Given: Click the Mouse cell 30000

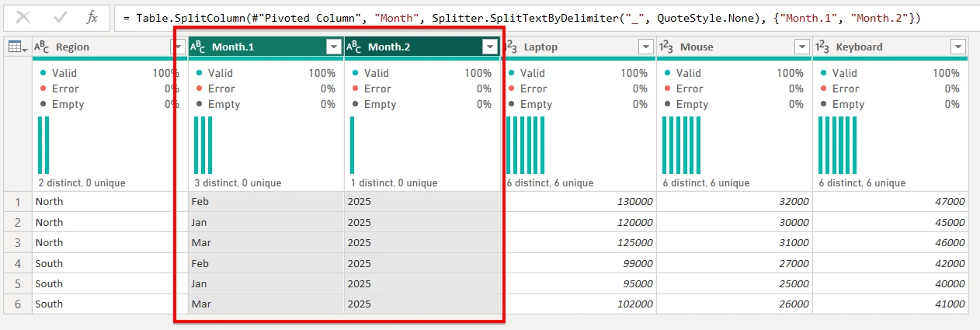Looking at the screenshot, I should point(734,222).
